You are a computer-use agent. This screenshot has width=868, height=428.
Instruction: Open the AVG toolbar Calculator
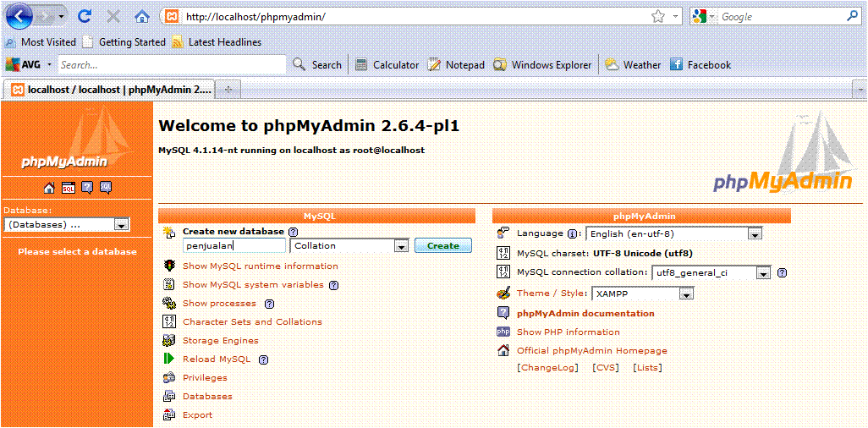click(387, 65)
